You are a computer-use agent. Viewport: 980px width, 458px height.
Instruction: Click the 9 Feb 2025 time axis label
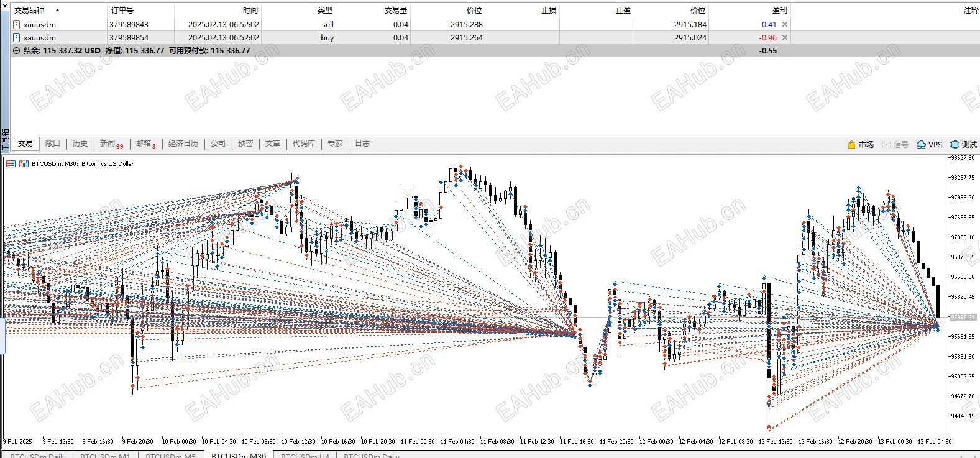18,442
